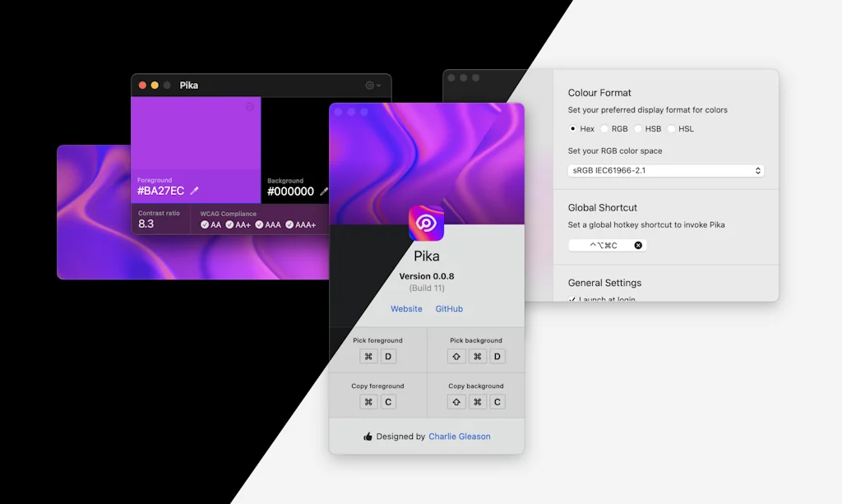The width and height of the screenshot is (842, 504).
Task: Click the AAA compliance checkmark icon
Action: click(260, 224)
